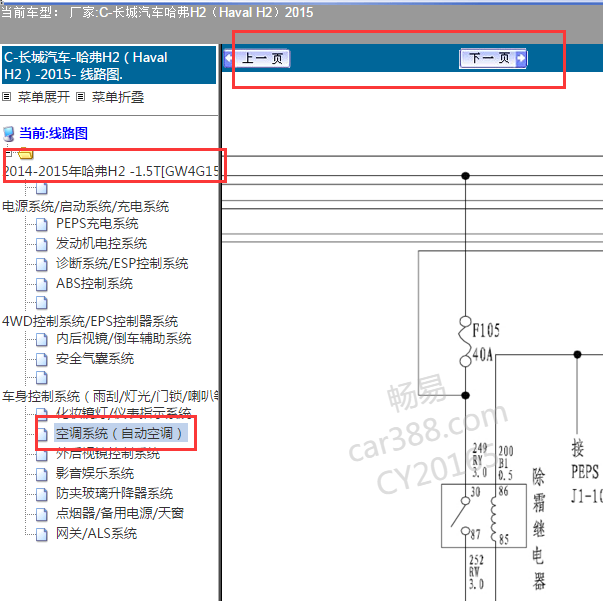Screen dimensions: 603x601
Task: Open 化妆镜灯/仪表指示系统 diagram
Action: [x=123, y=412]
